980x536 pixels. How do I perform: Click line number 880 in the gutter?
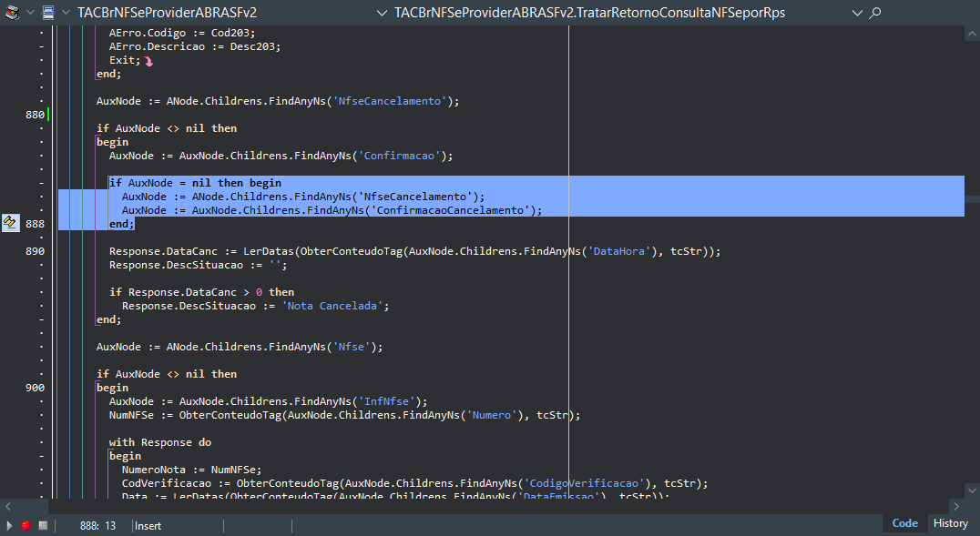(35, 115)
